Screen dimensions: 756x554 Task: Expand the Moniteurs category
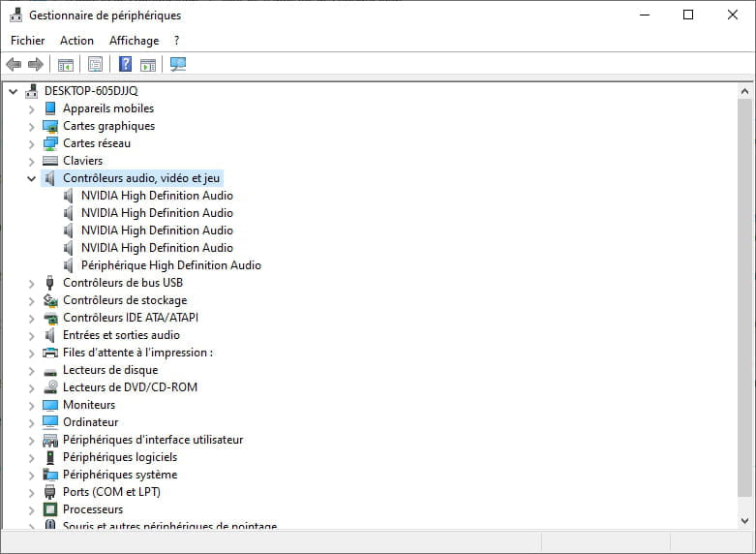[x=31, y=405]
